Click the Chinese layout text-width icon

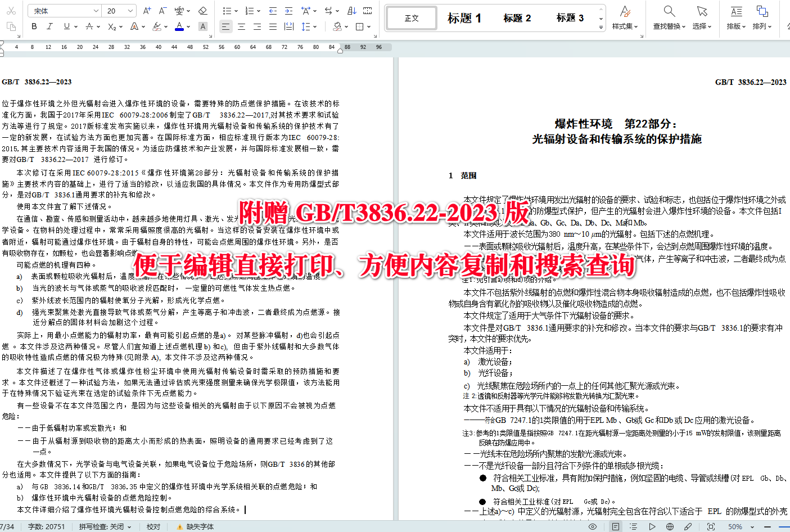tap(305, 11)
